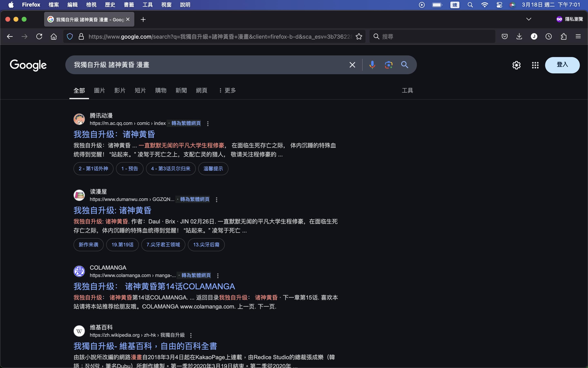Screen dimensions: 588x368
Task: Switch to the 購物 tab
Action: [161, 91]
